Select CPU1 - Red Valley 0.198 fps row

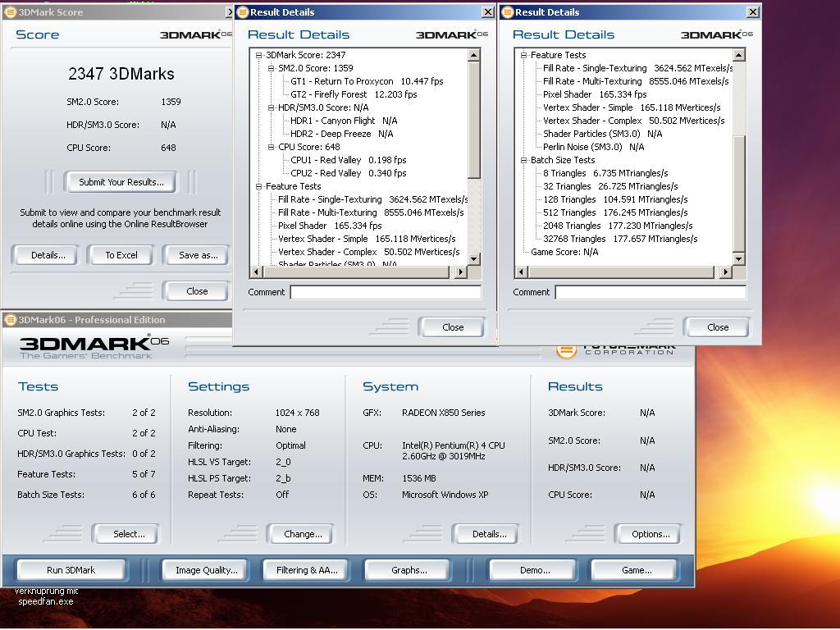pyautogui.click(x=348, y=160)
